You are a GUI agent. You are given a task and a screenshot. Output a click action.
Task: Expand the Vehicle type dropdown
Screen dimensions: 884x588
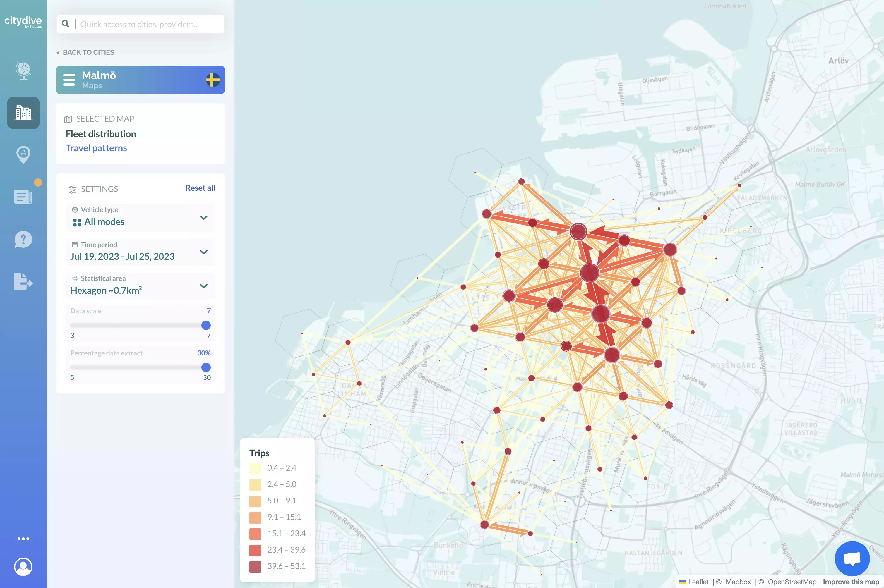pos(204,217)
